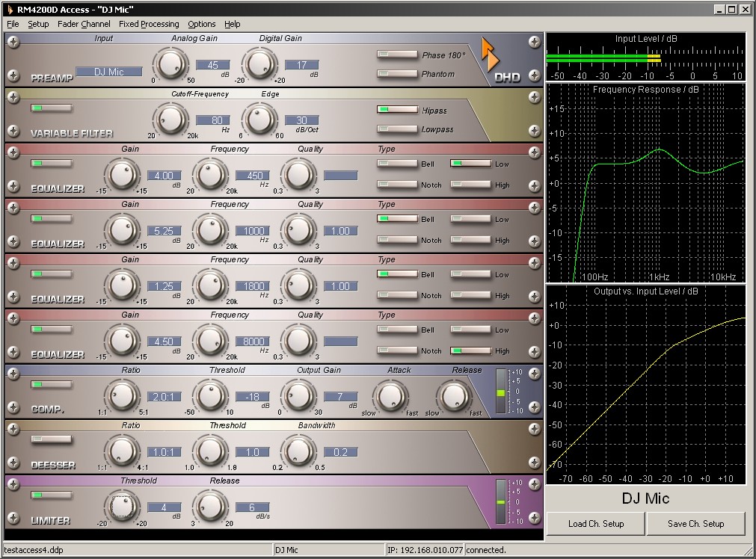The image size is (756, 559).
Task: Click the preamp Analog Gain knob
Action: [x=170, y=64]
